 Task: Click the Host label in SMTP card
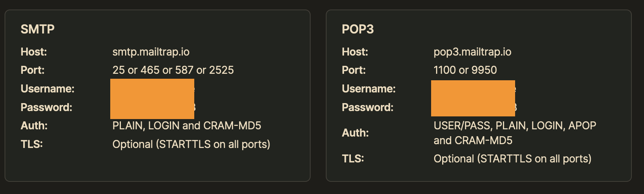[x=34, y=52]
